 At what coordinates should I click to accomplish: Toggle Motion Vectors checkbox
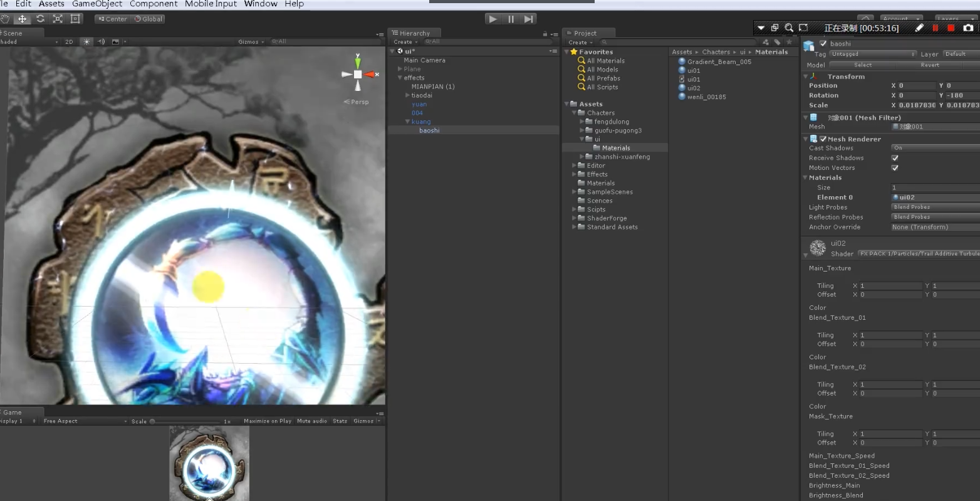pos(895,168)
